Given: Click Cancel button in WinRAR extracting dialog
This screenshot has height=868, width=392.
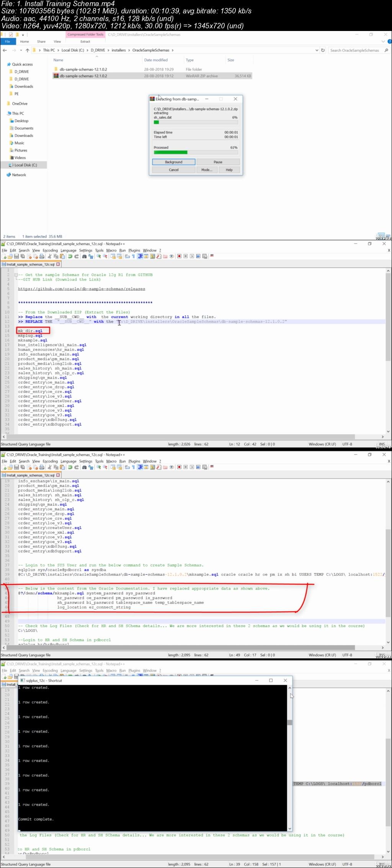Looking at the screenshot, I should click(x=174, y=170).
